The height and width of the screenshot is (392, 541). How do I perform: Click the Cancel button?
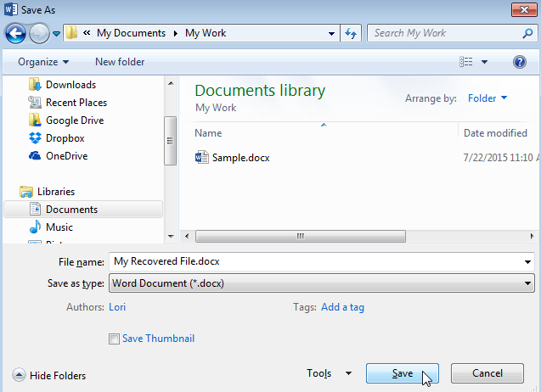click(x=487, y=373)
